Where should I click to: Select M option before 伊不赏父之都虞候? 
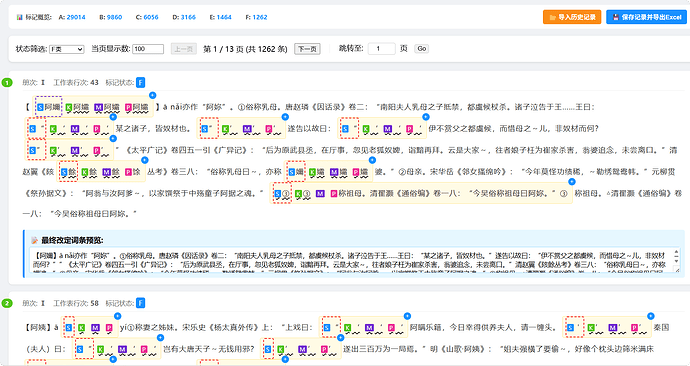pyautogui.click(x=392, y=129)
